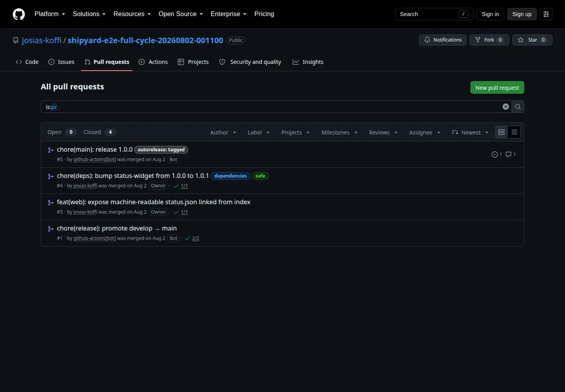Open the Assignee filter dropdown
This screenshot has width=565, height=392.
[425, 132]
